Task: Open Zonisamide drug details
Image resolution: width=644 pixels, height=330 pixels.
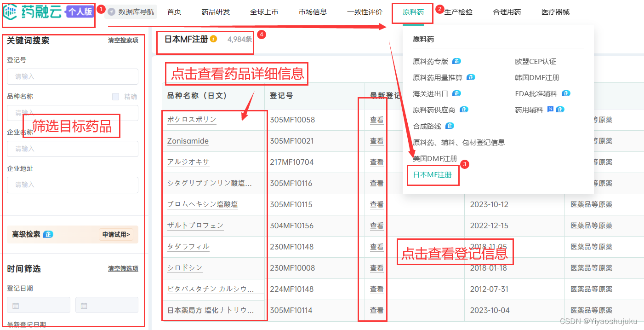Action: click(188, 141)
